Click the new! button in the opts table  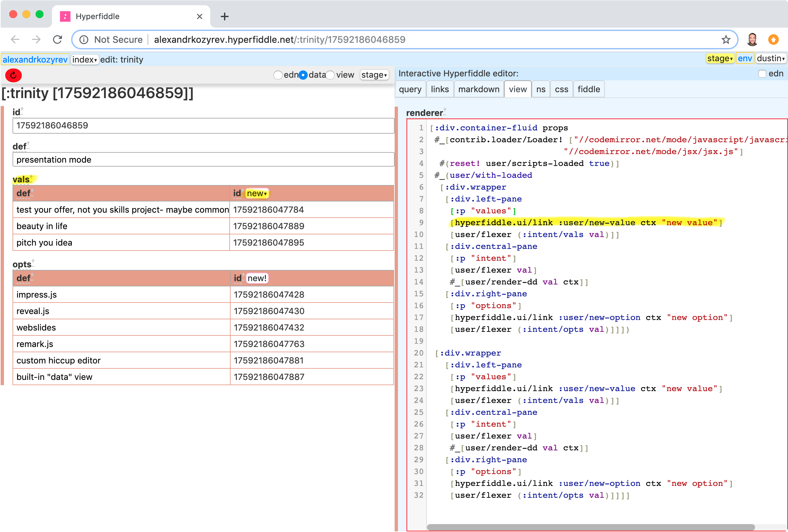(x=257, y=278)
